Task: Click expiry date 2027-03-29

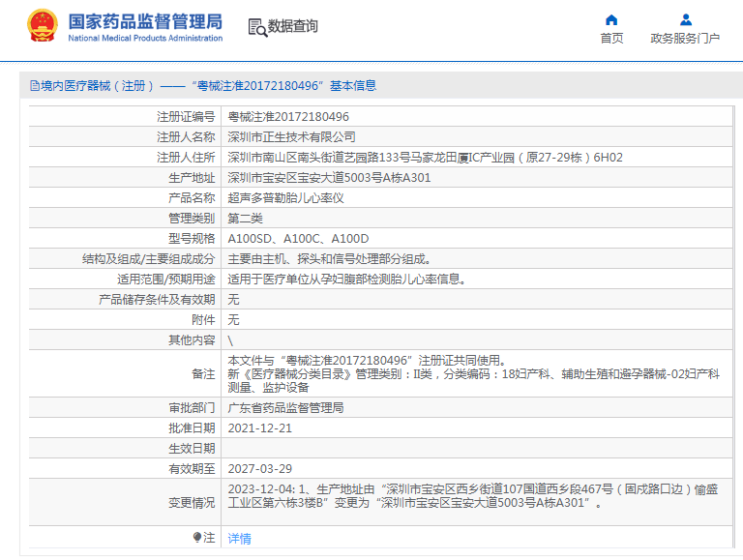Action: click(x=259, y=468)
